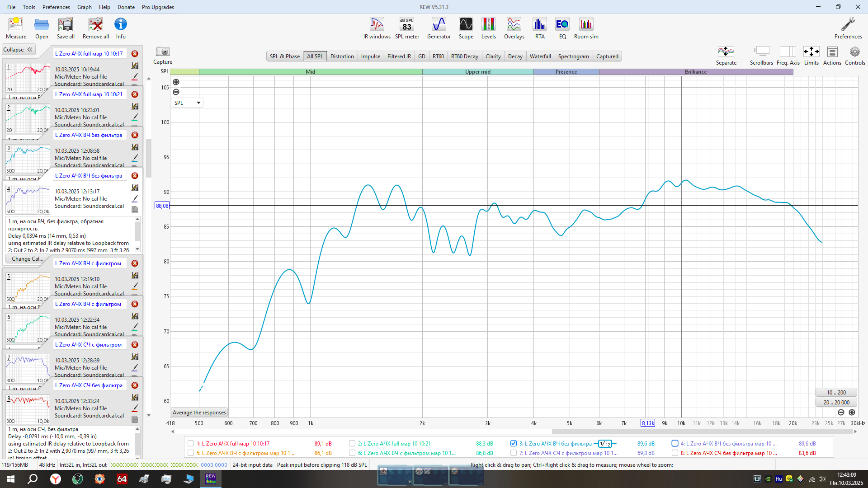
Task: Click color line swatch of measurement 1
Action: point(135,76)
